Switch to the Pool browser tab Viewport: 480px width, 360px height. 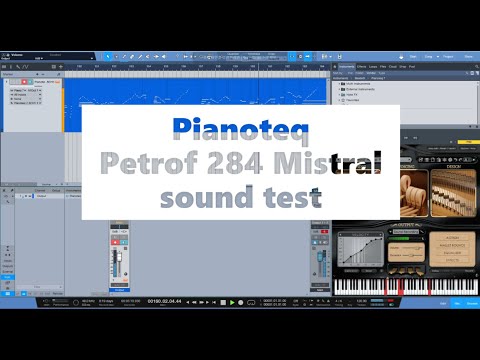click(x=412, y=67)
